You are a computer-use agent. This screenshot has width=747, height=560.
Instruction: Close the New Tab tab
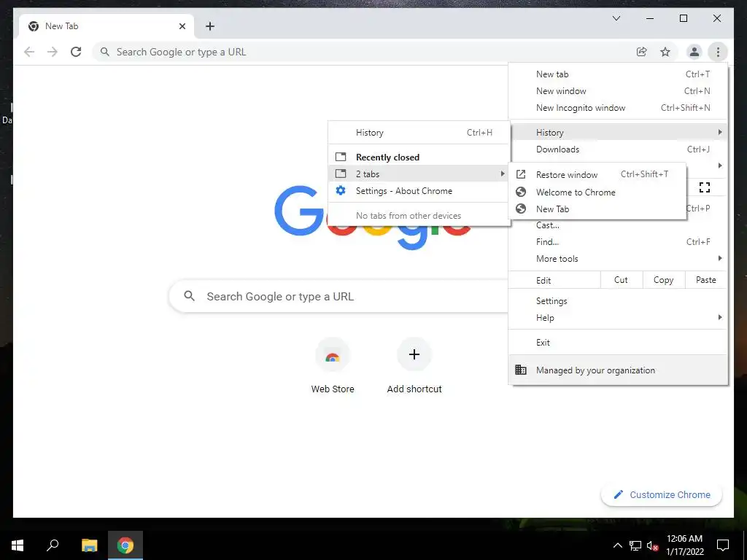pyautogui.click(x=182, y=26)
